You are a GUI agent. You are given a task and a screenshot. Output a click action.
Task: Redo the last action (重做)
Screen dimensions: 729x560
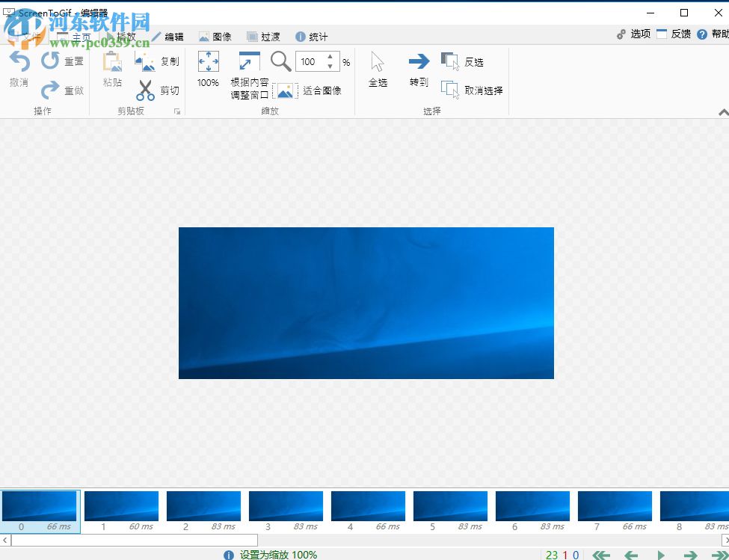point(64,91)
